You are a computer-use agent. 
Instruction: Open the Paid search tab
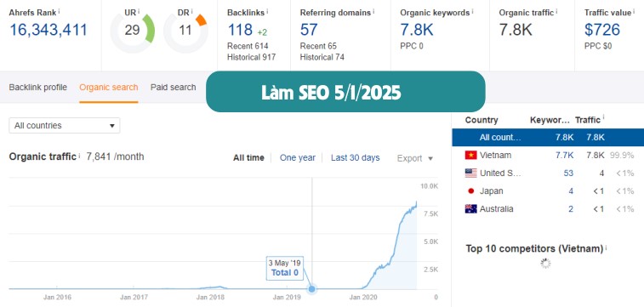coord(173,88)
